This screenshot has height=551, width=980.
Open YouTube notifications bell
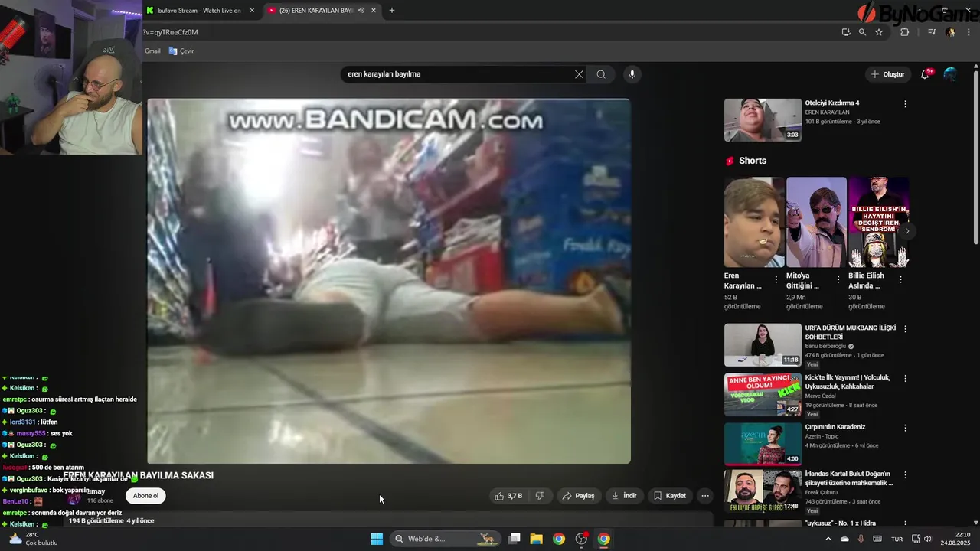point(925,74)
